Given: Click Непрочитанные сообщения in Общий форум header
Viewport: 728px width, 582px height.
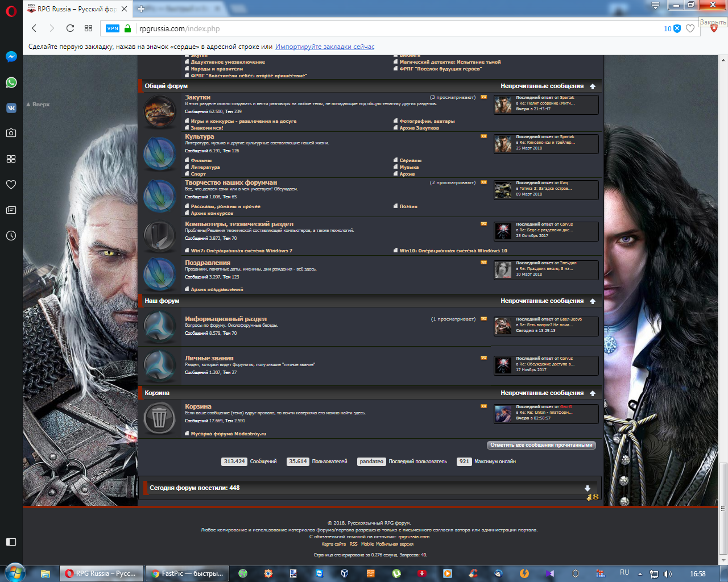Looking at the screenshot, I should [x=542, y=86].
